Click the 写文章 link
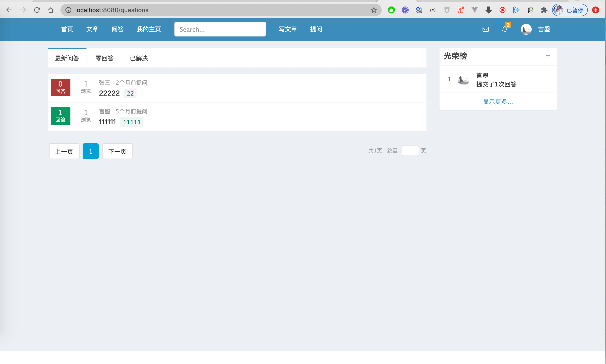606x364 pixels. point(288,29)
